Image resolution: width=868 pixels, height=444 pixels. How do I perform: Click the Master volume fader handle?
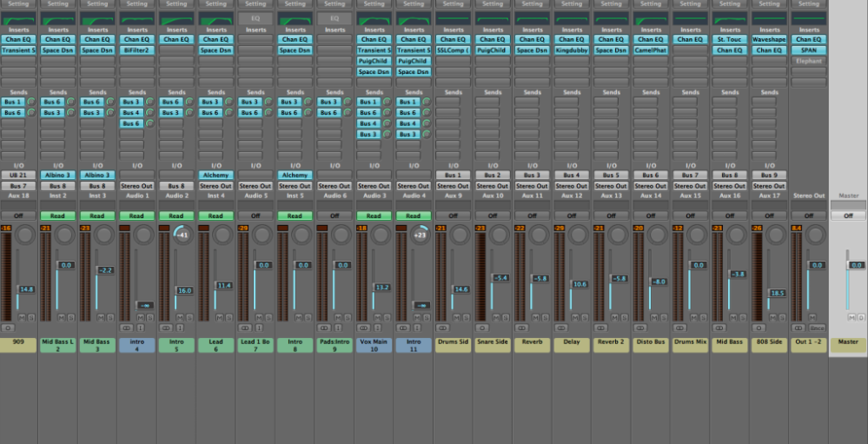click(x=855, y=265)
